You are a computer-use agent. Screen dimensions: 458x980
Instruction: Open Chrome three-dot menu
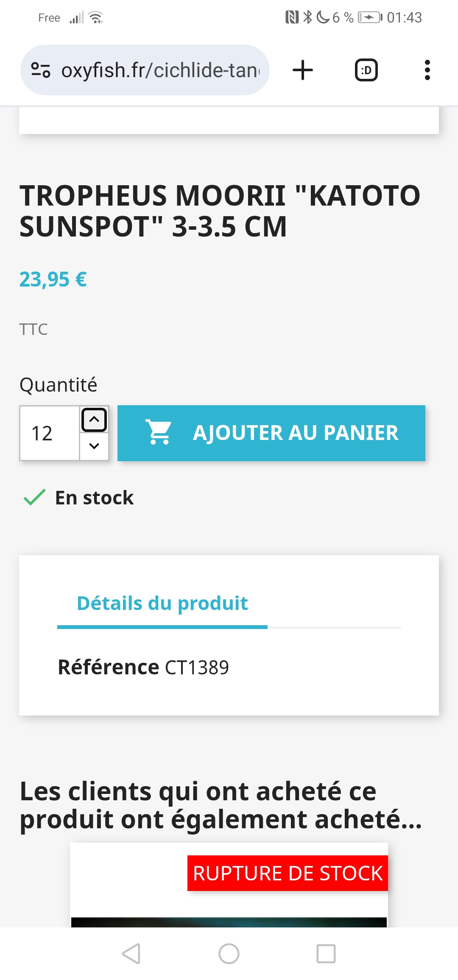click(427, 70)
